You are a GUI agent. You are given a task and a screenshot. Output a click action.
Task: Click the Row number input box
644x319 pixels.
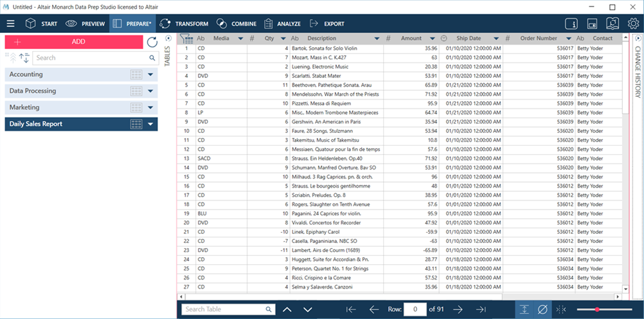point(415,309)
